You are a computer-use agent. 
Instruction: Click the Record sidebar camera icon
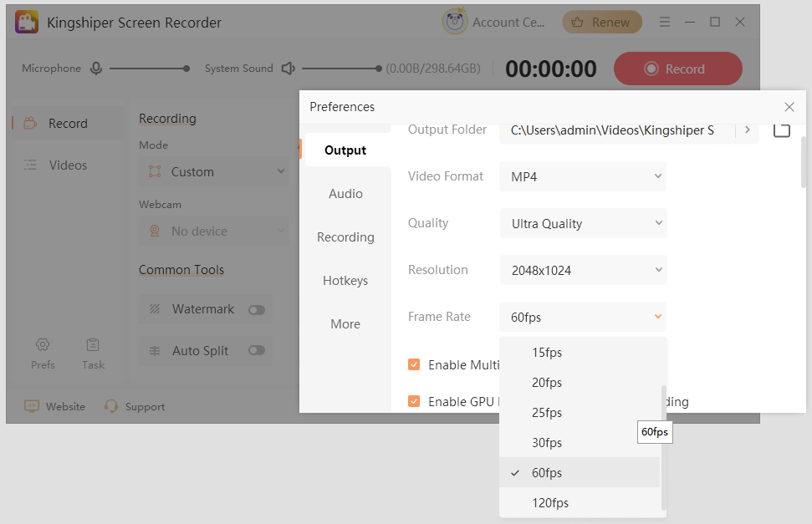pyautogui.click(x=31, y=123)
